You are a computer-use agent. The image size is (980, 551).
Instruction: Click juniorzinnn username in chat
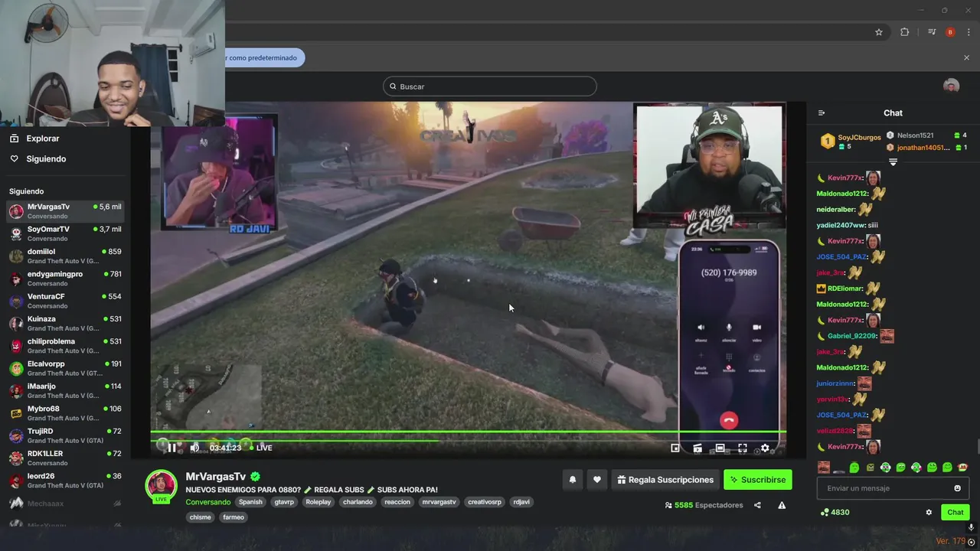tap(835, 383)
